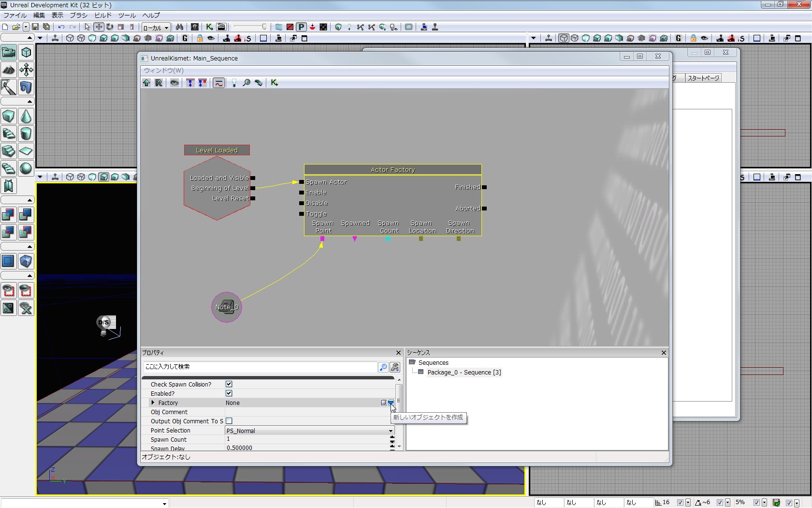Select Package_0 - Sequence [3] tree item
The image size is (812, 508).
point(464,373)
